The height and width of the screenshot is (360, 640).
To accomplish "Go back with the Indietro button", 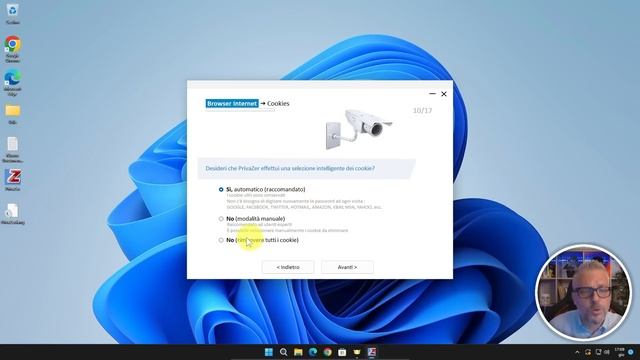I will (288, 267).
